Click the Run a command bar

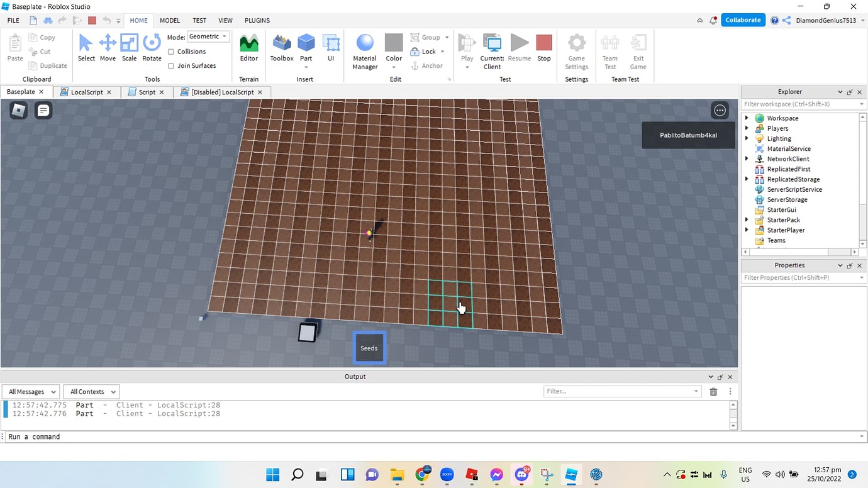[x=434, y=436]
